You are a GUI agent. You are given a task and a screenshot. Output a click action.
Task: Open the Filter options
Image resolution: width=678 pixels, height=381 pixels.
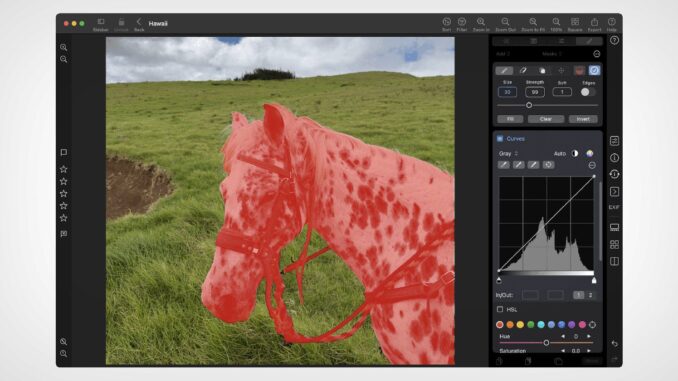pyautogui.click(x=462, y=24)
